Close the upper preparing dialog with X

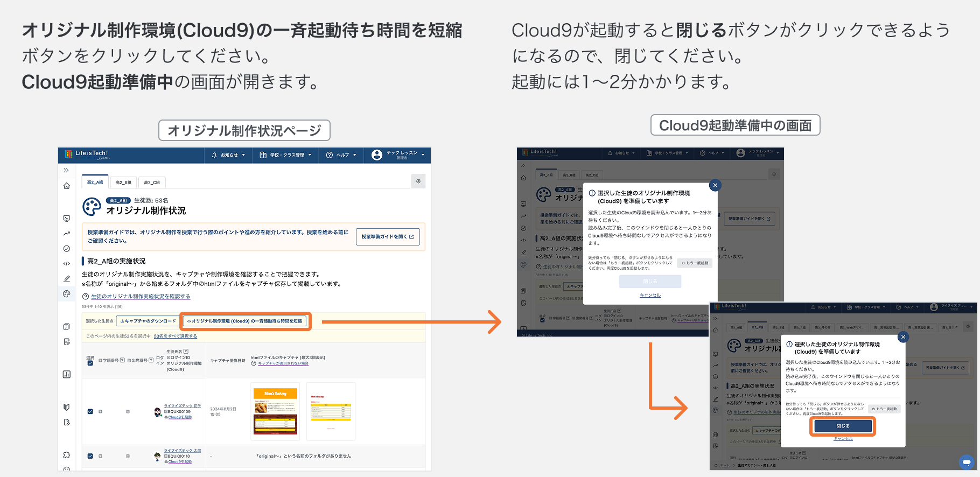715,185
